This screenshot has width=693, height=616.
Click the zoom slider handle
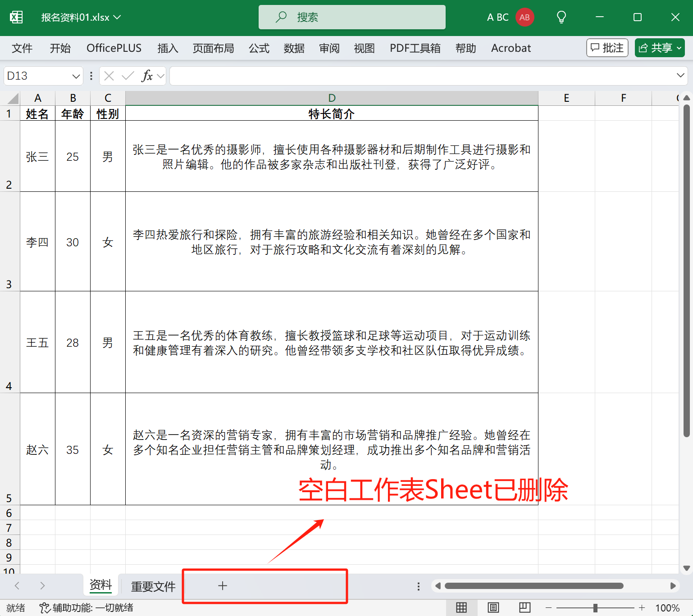tap(595, 608)
